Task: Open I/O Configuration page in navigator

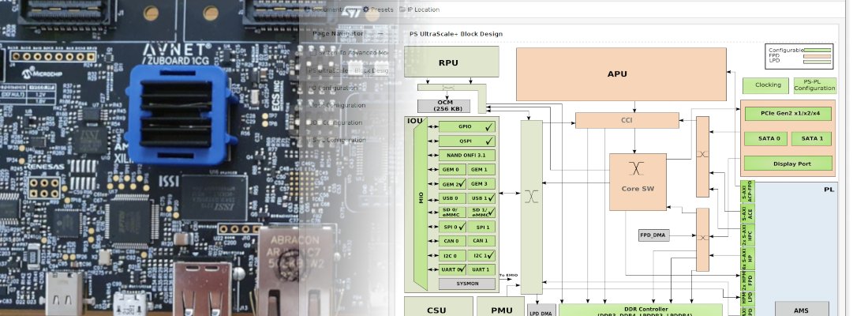Action: click(335, 88)
